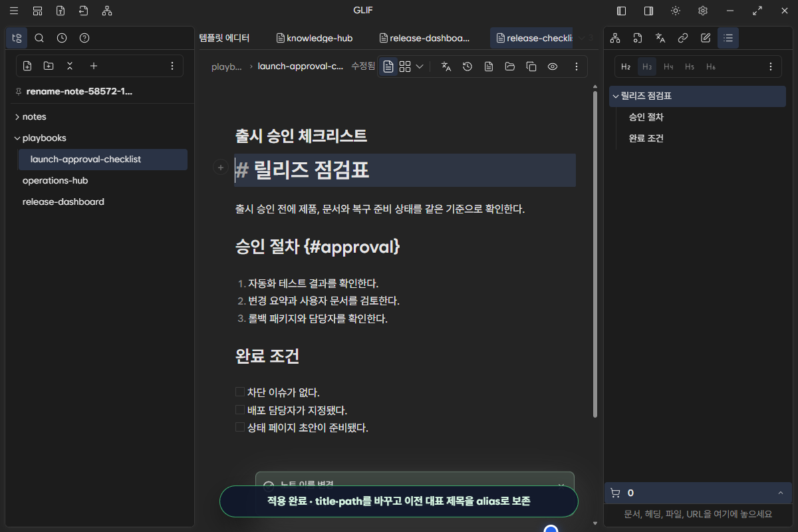Screen dimensions: 798x532
Task: Open the file tree more-options menu
Action: [172, 66]
